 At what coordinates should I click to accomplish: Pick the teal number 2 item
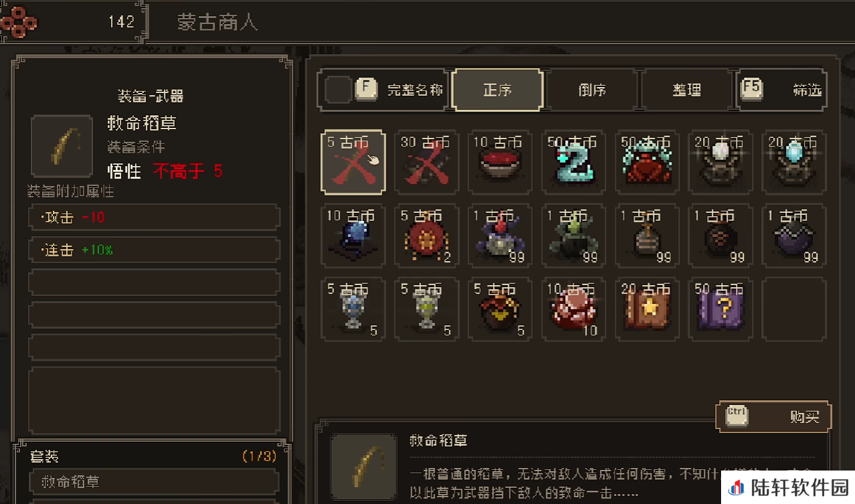click(574, 163)
